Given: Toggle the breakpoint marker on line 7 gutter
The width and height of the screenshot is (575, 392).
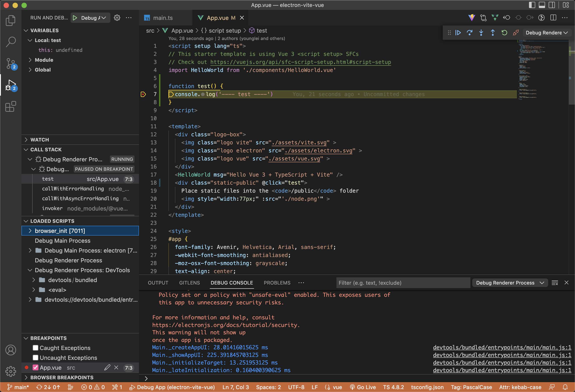Looking at the screenshot, I should [x=143, y=94].
